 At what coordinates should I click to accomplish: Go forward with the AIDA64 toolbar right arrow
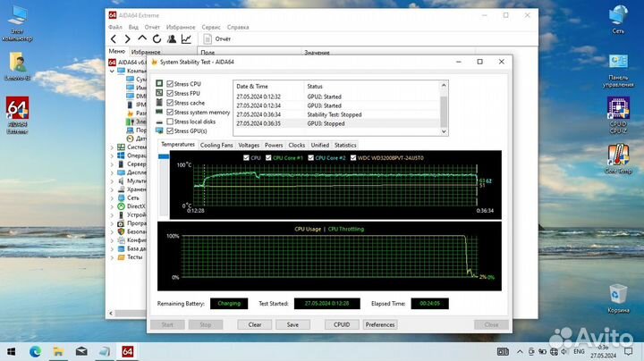coord(128,39)
